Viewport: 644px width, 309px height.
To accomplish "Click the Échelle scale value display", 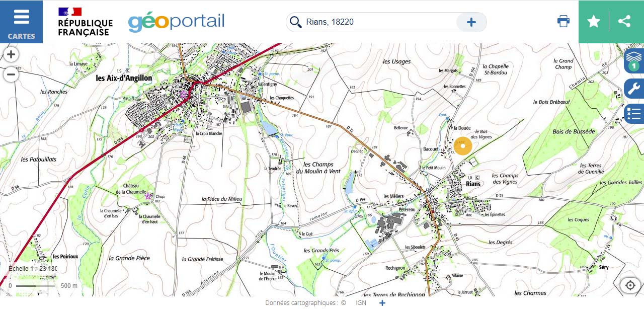I will [33, 269].
